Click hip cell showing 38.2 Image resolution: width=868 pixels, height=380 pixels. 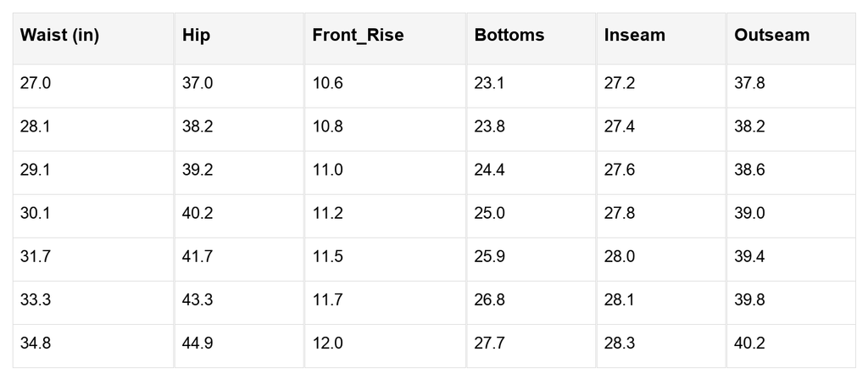tap(239, 129)
